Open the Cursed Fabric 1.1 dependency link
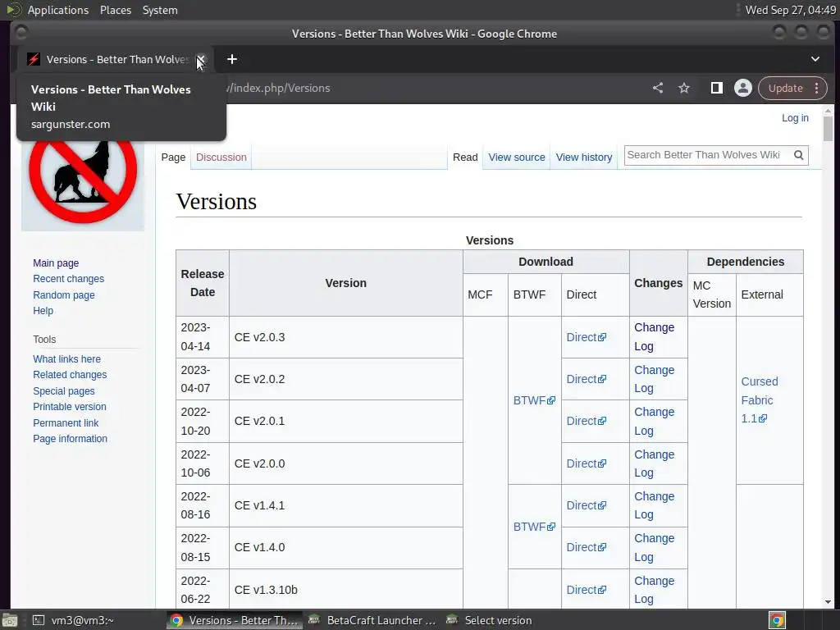This screenshot has width=840, height=630. click(x=759, y=400)
